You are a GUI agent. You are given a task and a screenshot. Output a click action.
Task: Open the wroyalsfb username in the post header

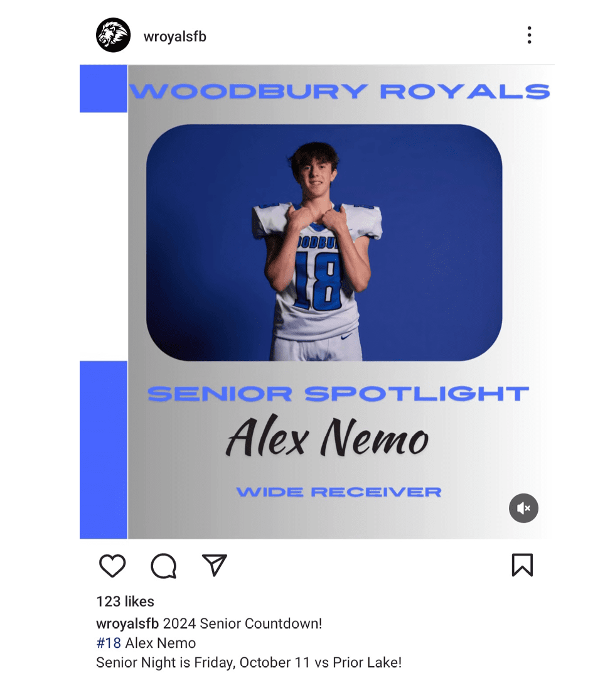[175, 36]
